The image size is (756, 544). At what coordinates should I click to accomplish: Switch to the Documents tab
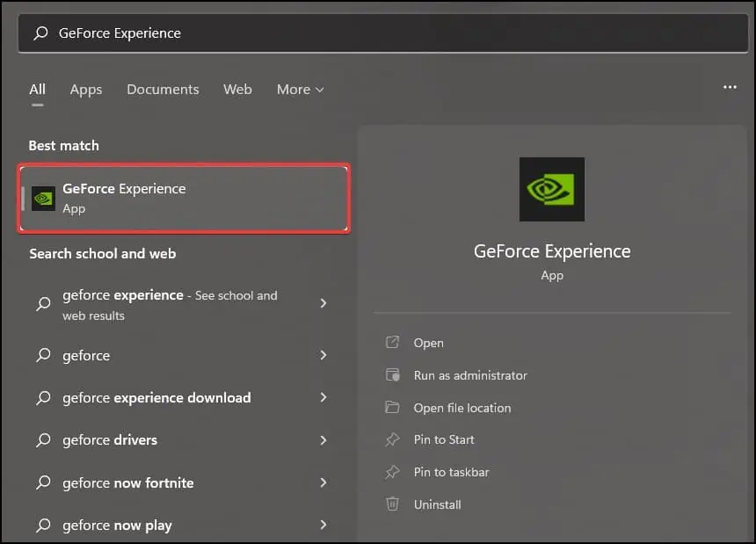(x=163, y=89)
